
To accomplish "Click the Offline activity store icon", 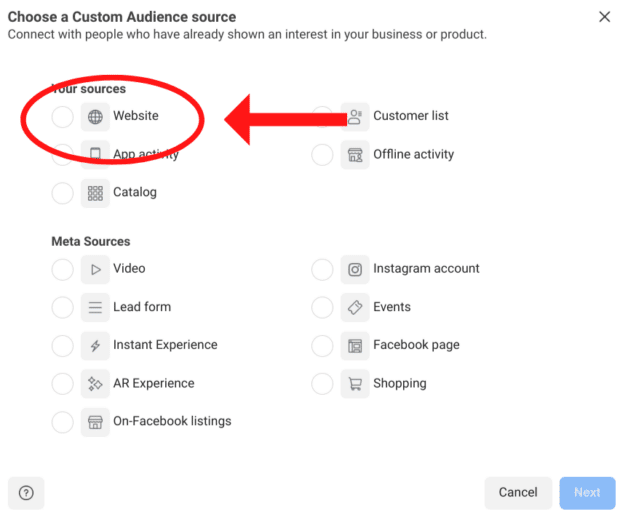I will (x=355, y=155).
